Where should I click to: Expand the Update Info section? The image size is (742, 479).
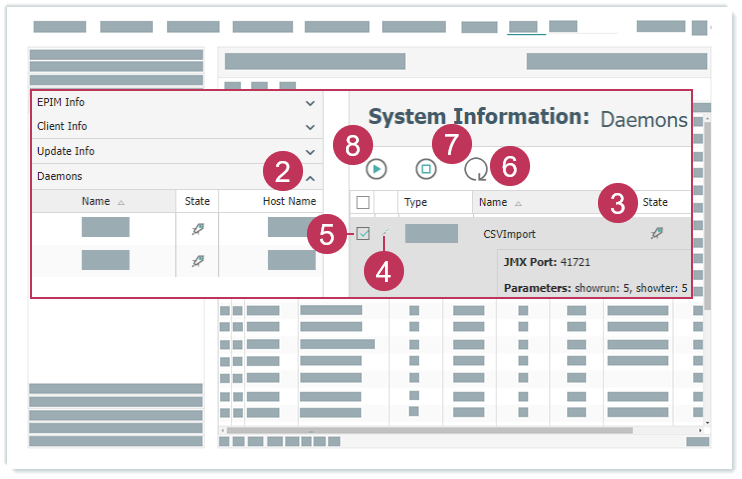(310, 152)
